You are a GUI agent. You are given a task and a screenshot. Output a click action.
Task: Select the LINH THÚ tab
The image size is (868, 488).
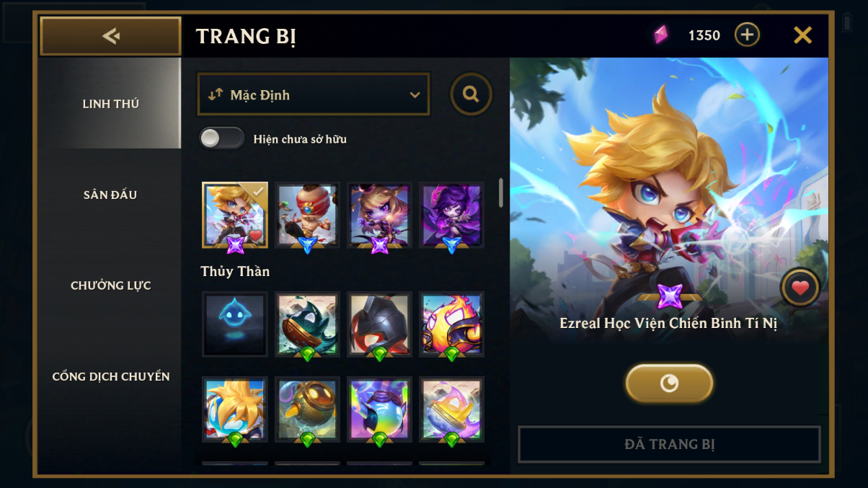pyautogui.click(x=110, y=104)
